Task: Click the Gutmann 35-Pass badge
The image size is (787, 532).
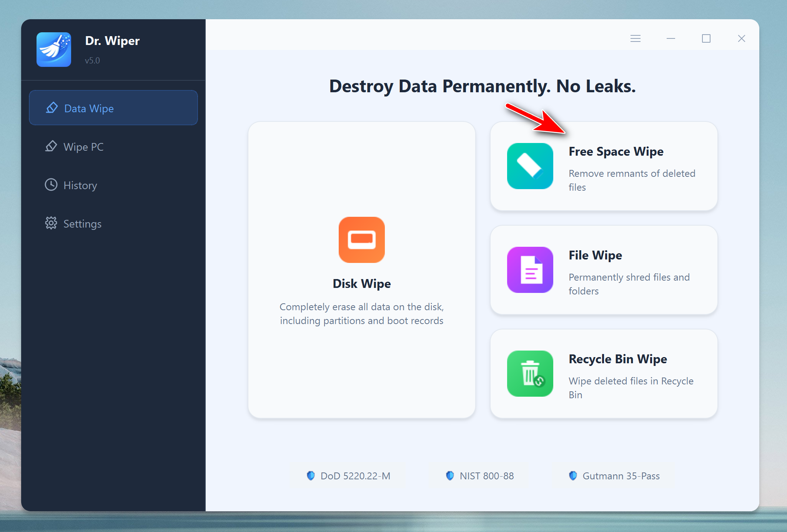Action: coord(614,476)
